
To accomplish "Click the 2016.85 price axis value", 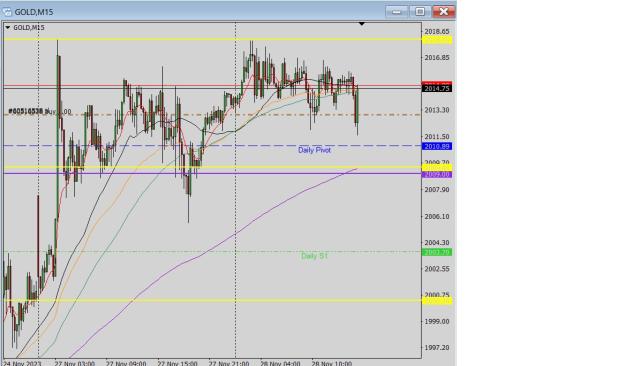I will (437, 58).
